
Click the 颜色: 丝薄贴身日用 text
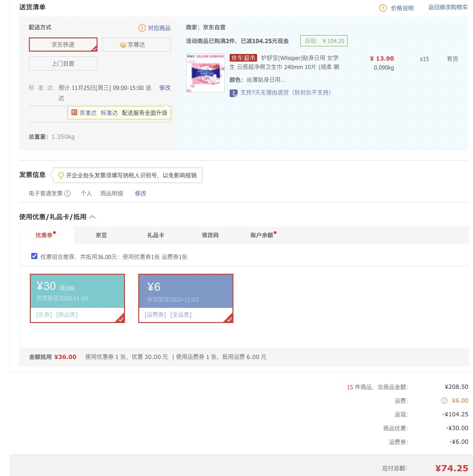pos(257,80)
